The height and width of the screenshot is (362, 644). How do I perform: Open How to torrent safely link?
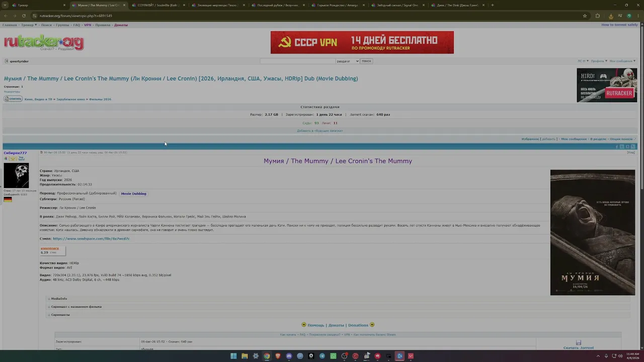pyautogui.click(x=619, y=25)
